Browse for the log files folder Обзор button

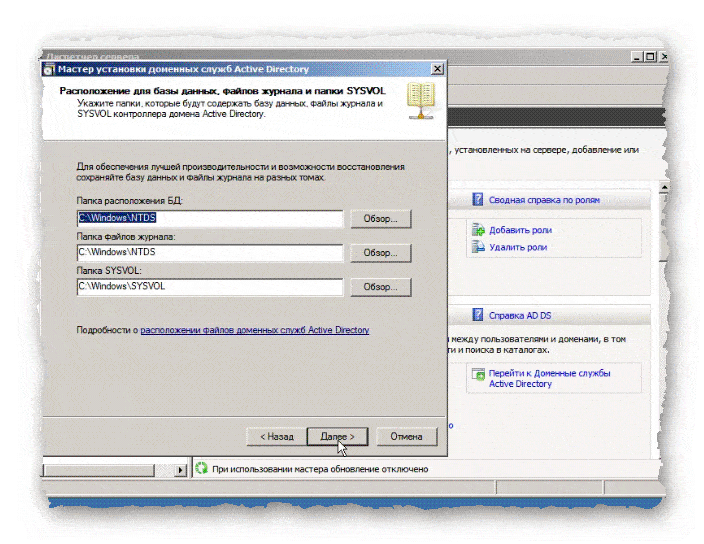(x=380, y=253)
